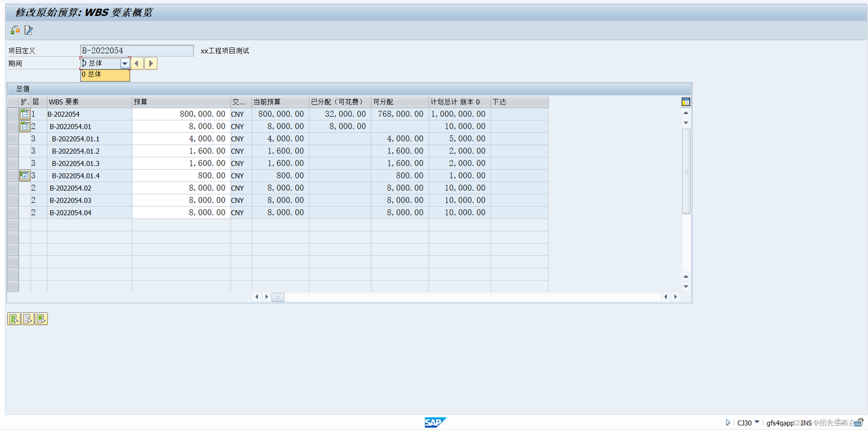Viewport: 868px width, 430px height.
Task: Click detail icon beside B-2022054.01 row
Action: click(x=24, y=126)
